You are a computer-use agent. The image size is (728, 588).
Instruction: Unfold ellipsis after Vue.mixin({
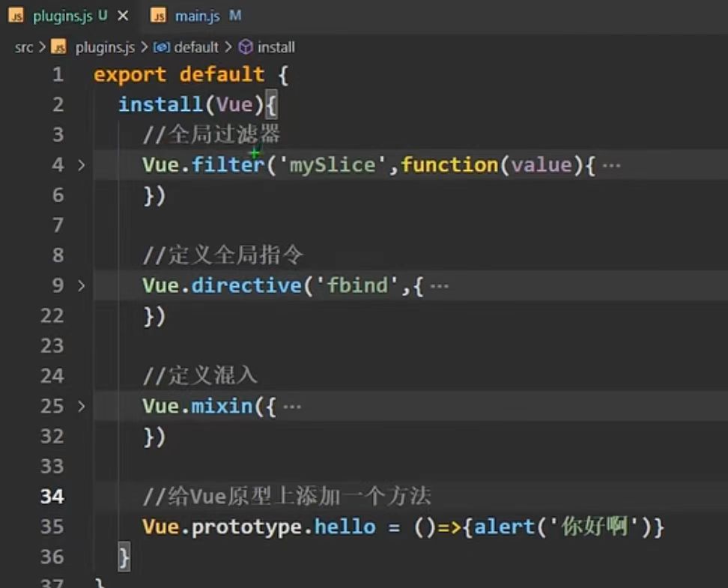(x=292, y=407)
